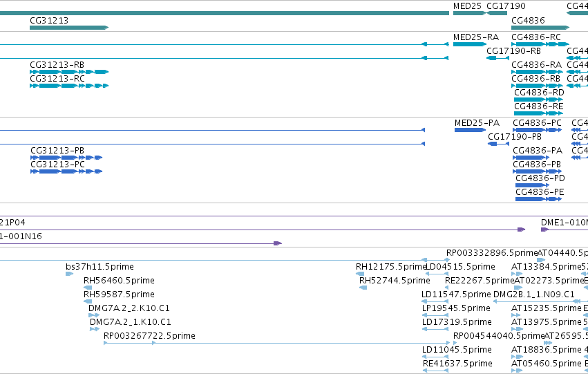
Task: Select the MED25 gene feature
Action: coord(469,13)
